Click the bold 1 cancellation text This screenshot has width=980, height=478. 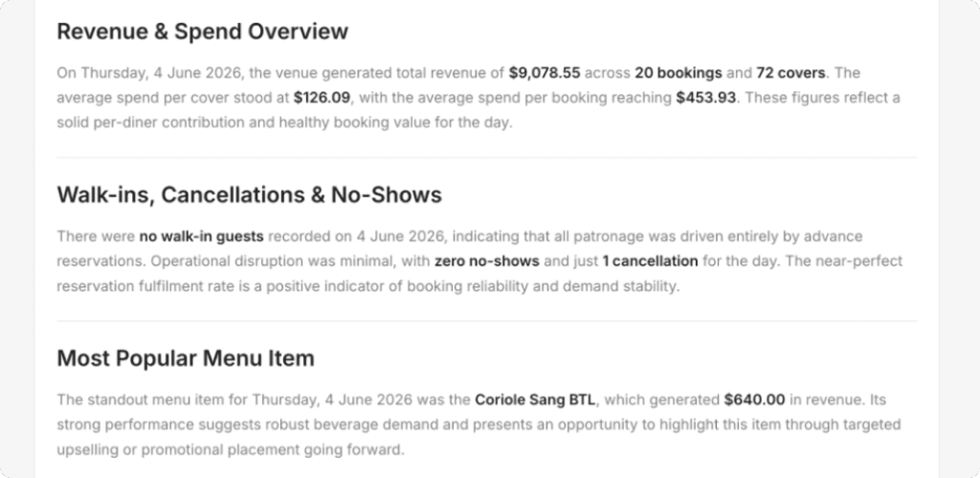pos(650,262)
